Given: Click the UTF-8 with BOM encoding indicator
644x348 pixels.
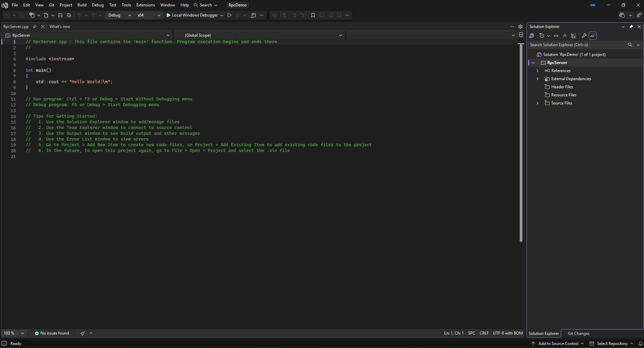Looking at the screenshot, I should point(508,333).
